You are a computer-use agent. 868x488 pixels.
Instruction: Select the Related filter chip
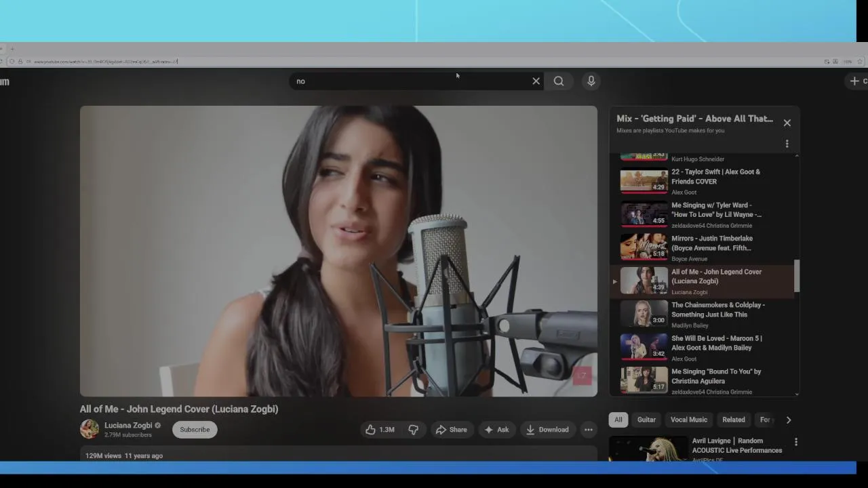(734, 420)
